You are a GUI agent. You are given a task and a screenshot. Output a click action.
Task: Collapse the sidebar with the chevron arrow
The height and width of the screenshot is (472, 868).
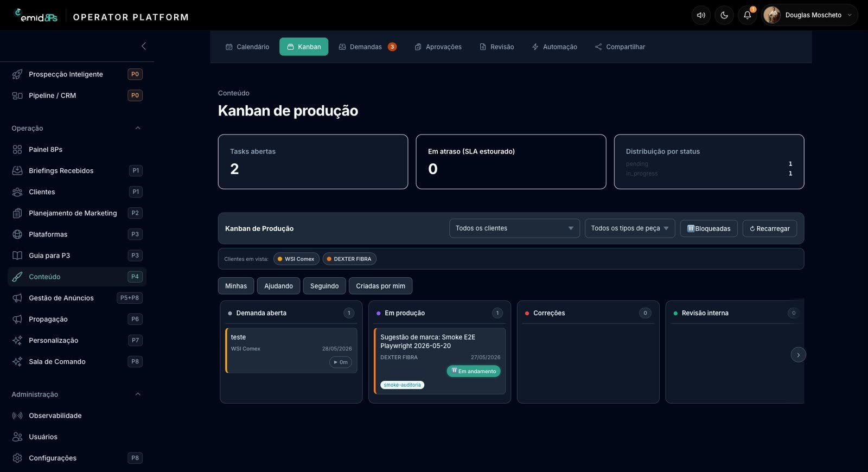coord(144,46)
